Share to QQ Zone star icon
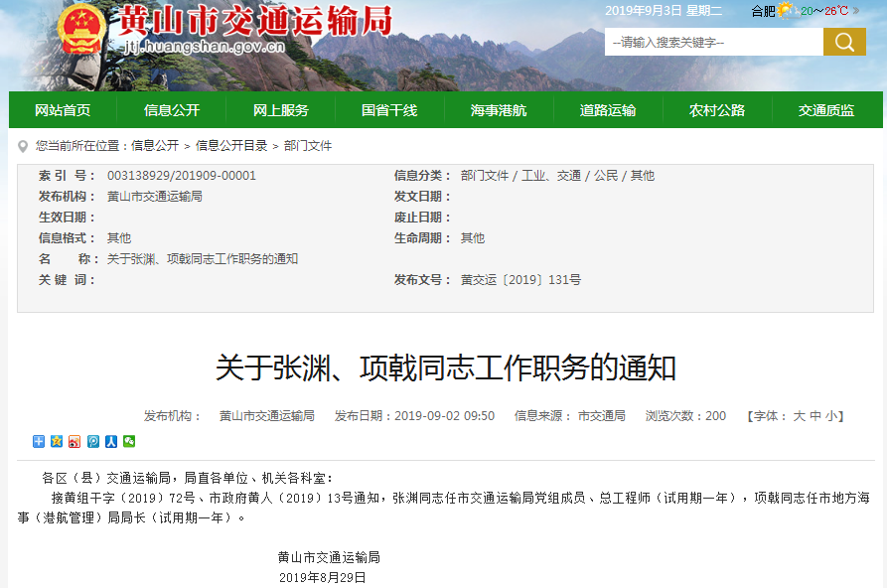 57,441
